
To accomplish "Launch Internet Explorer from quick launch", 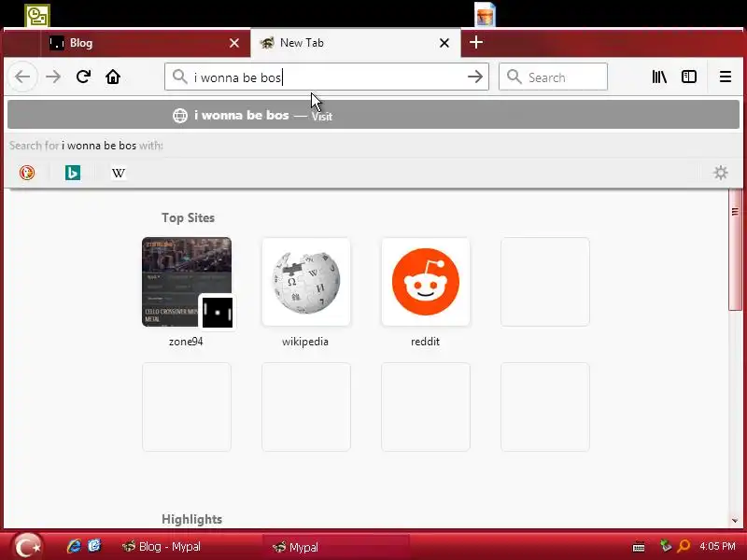I will 74,546.
